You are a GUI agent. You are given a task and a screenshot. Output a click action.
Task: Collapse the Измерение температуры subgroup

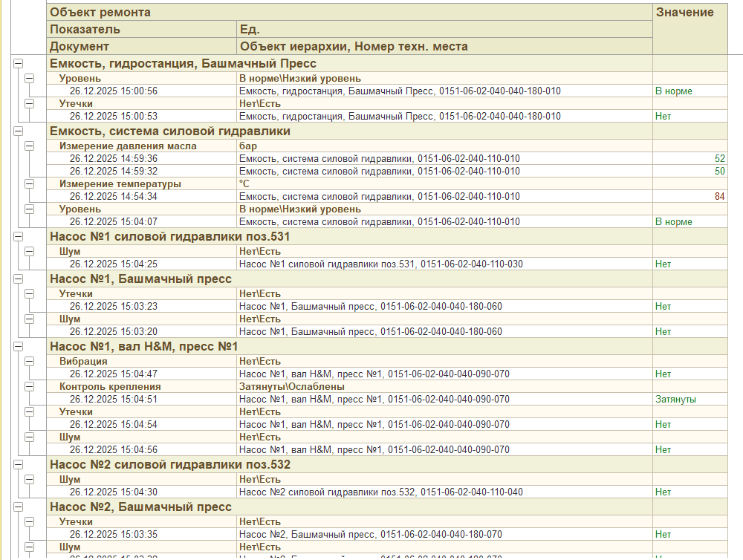30,184
